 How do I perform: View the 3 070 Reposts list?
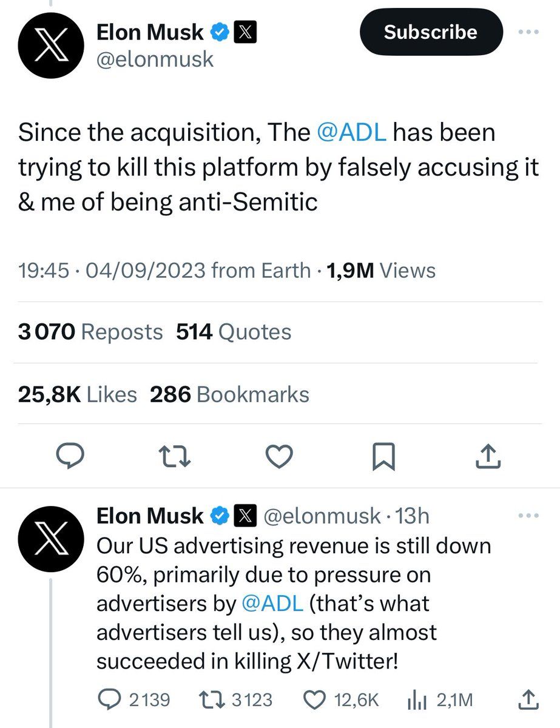(x=91, y=332)
